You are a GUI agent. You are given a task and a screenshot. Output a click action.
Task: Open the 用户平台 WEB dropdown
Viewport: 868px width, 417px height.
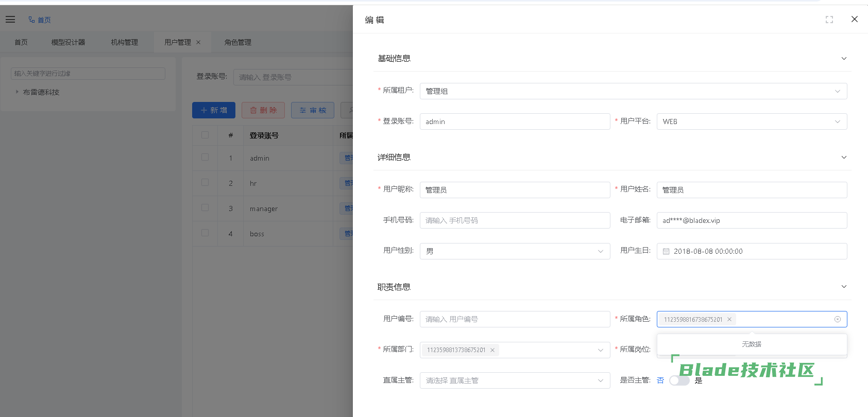752,121
